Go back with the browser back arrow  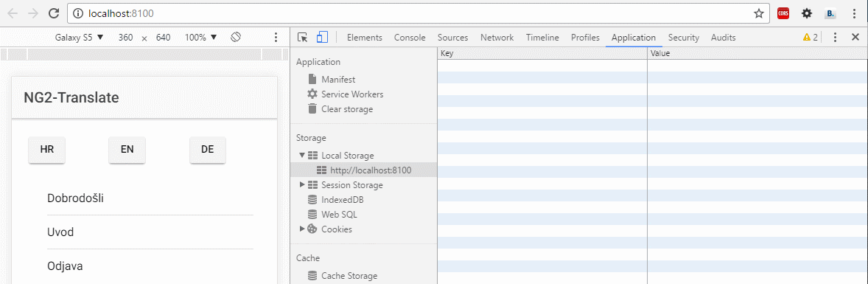point(13,13)
